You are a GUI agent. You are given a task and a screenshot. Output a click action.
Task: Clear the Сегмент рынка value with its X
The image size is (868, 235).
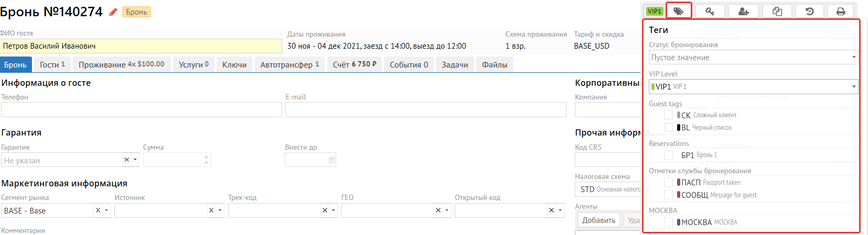point(98,210)
